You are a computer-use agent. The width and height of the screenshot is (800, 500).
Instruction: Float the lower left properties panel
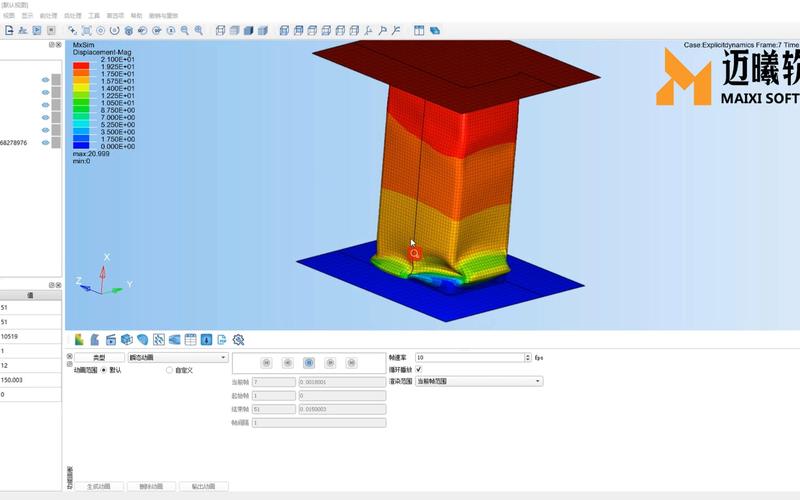click(x=52, y=285)
